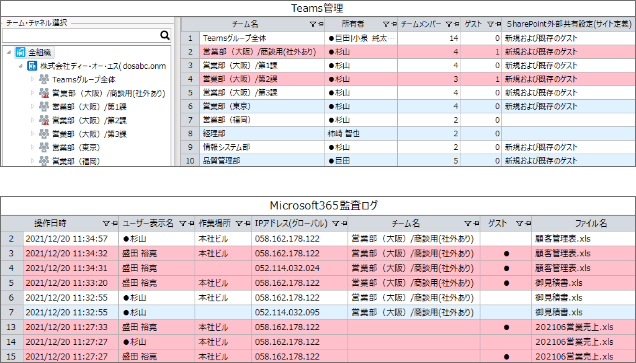Click IP address 052.114.032.024 cell
Screen dimensions: 636x363
(299, 268)
